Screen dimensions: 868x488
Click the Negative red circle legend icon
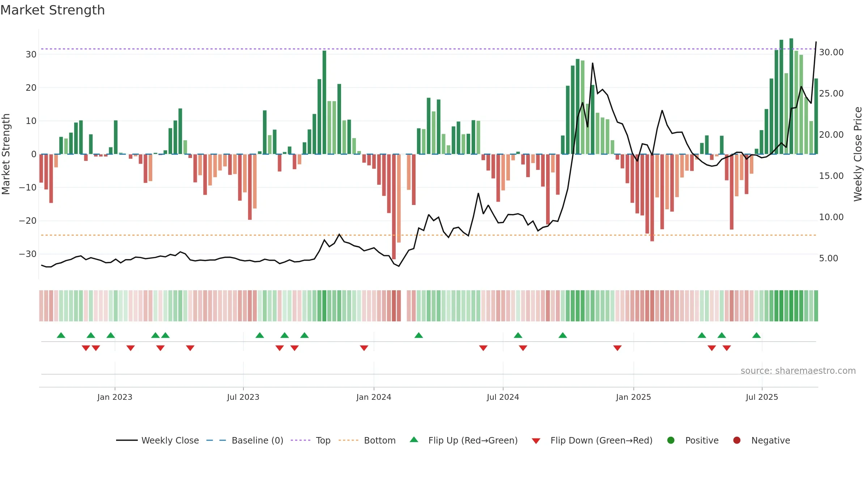pyautogui.click(x=737, y=440)
